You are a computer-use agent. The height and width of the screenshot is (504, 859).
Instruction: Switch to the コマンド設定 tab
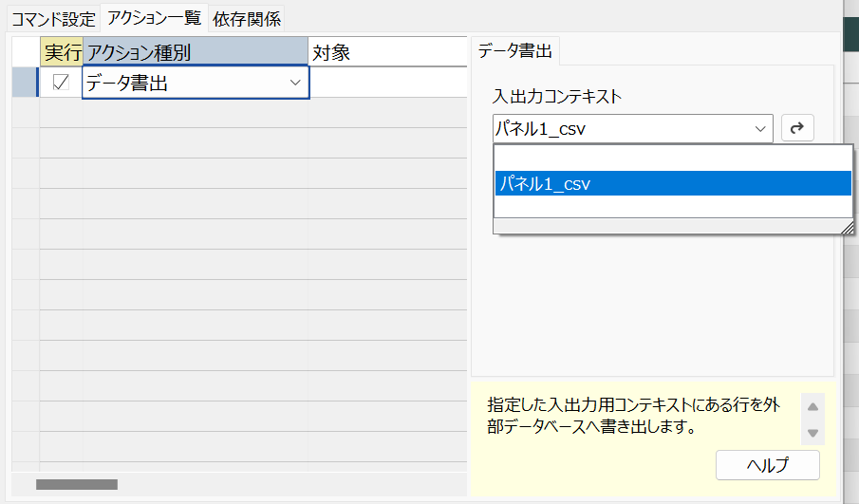coord(54,19)
